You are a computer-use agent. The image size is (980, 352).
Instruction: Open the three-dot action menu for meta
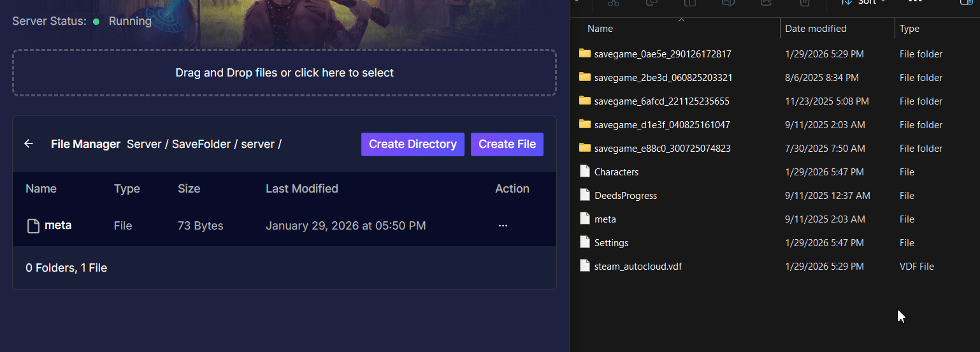click(x=503, y=226)
